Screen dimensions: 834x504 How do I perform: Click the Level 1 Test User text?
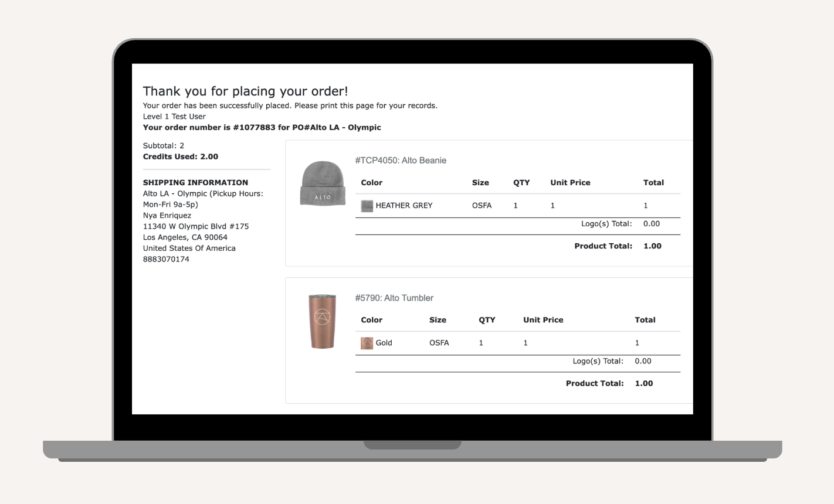click(x=174, y=117)
